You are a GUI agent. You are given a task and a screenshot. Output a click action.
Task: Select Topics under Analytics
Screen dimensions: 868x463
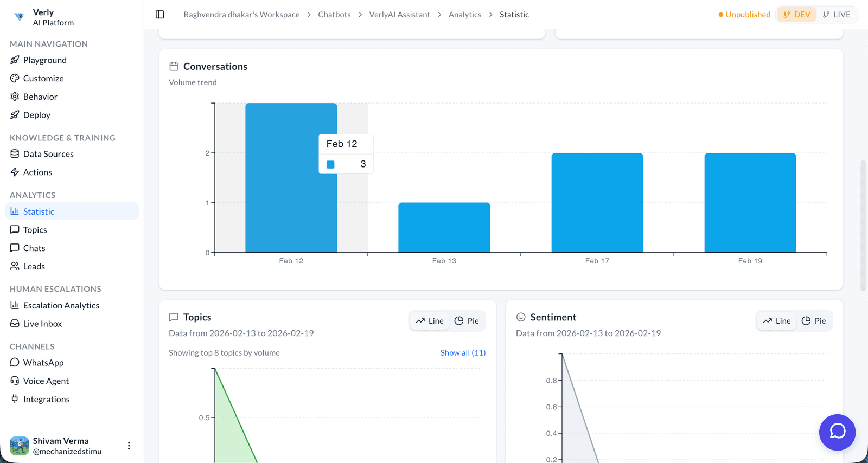pyautogui.click(x=35, y=230)
